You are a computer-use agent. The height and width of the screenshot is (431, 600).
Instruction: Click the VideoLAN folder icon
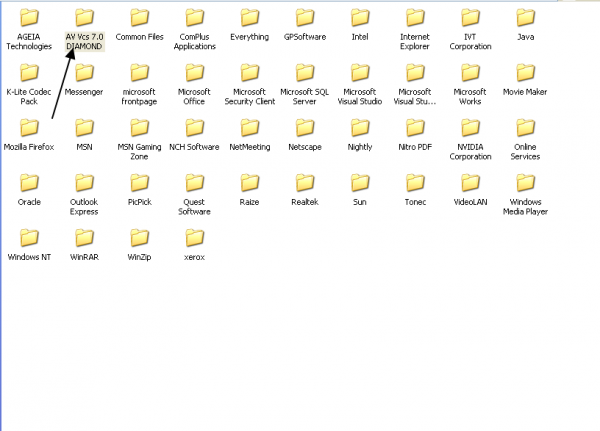click(470, 183)
